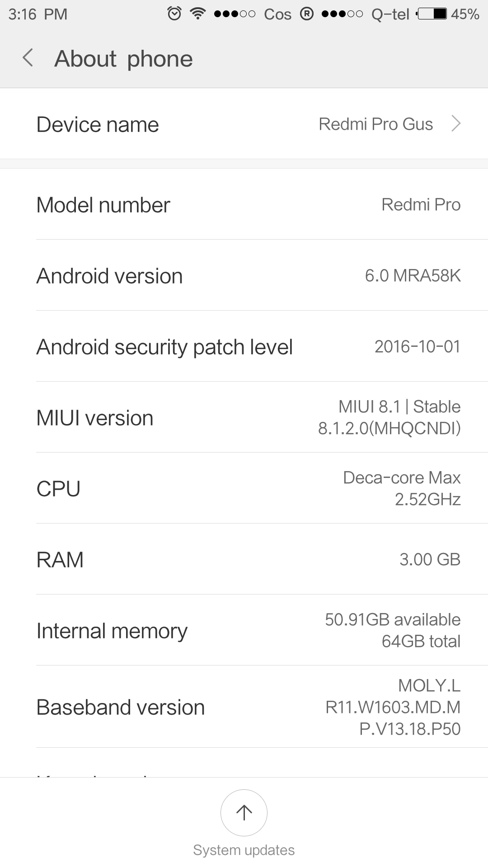Tap the MIUI version row
Screen dimensions: 488x868
[244, 418]
